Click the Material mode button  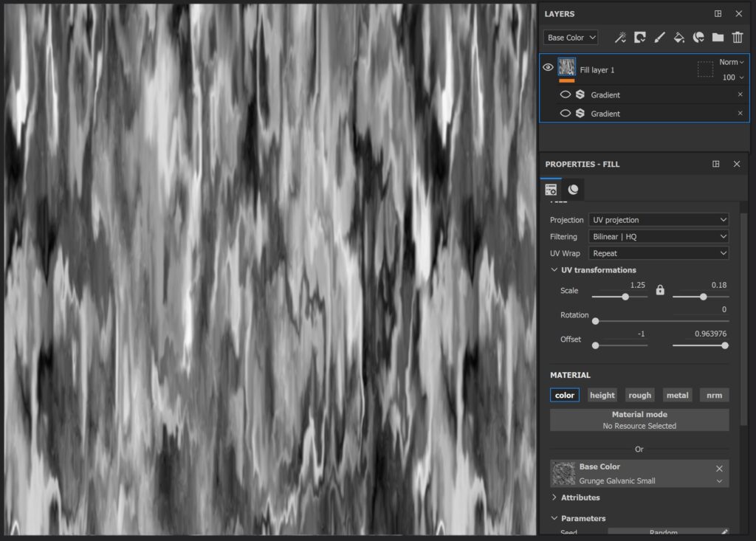639,420
